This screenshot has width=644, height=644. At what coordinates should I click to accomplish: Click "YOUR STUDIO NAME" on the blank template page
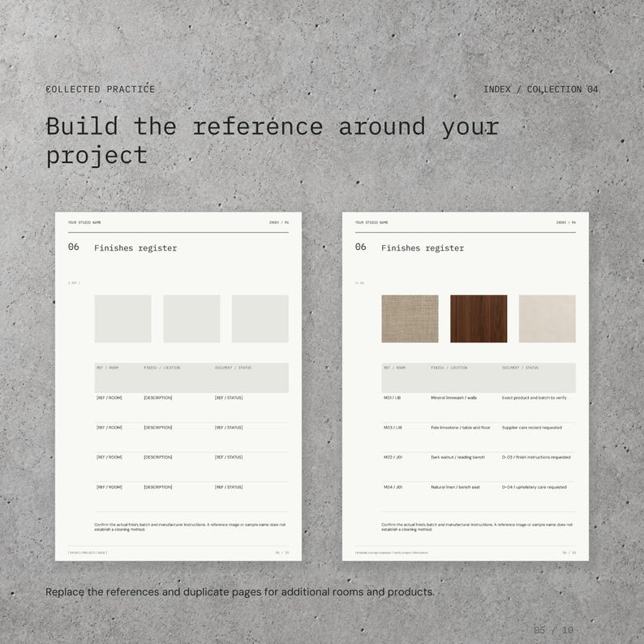pyautogui.click(x=84, y=222)
